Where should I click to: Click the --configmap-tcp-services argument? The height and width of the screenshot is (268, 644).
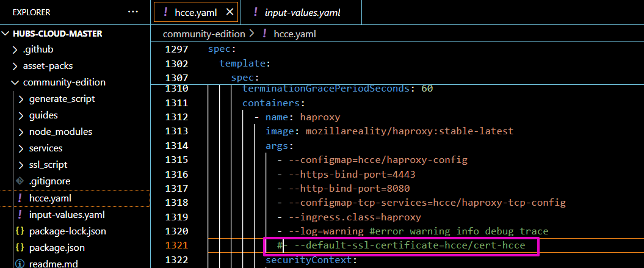coord(427,203)
